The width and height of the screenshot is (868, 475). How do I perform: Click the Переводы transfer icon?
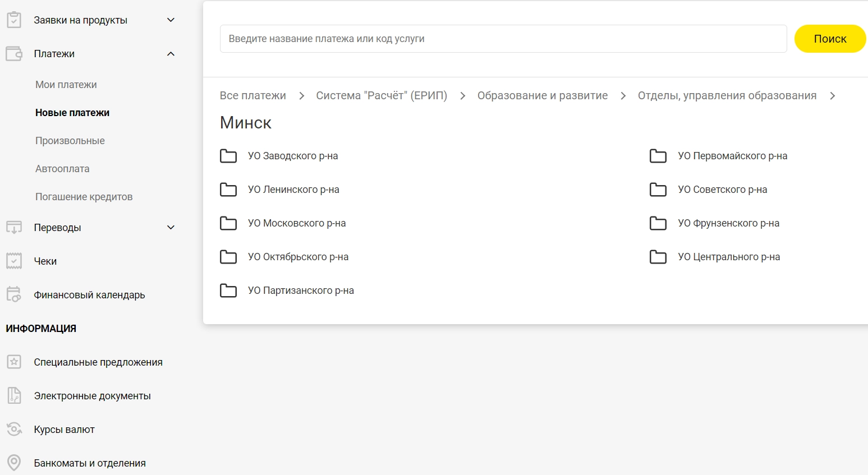pos(14,227)
